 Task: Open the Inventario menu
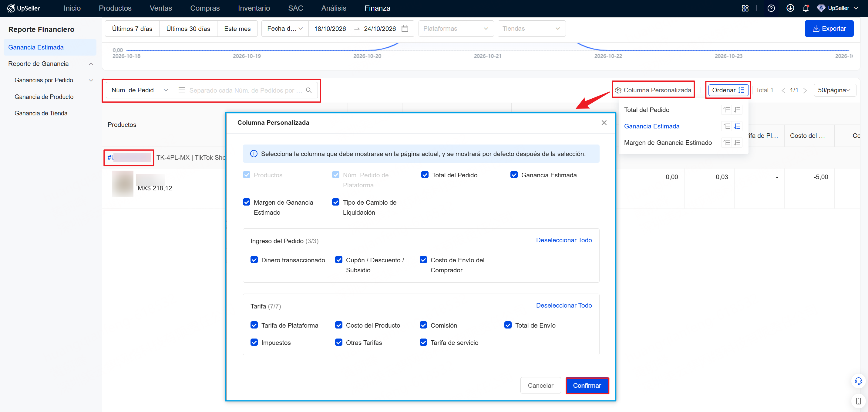254,8
